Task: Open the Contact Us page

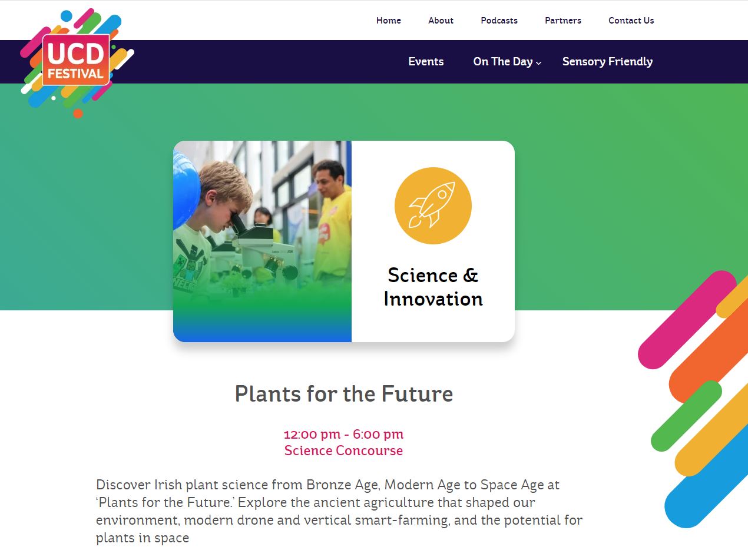Action: click(x=631, y=21)
